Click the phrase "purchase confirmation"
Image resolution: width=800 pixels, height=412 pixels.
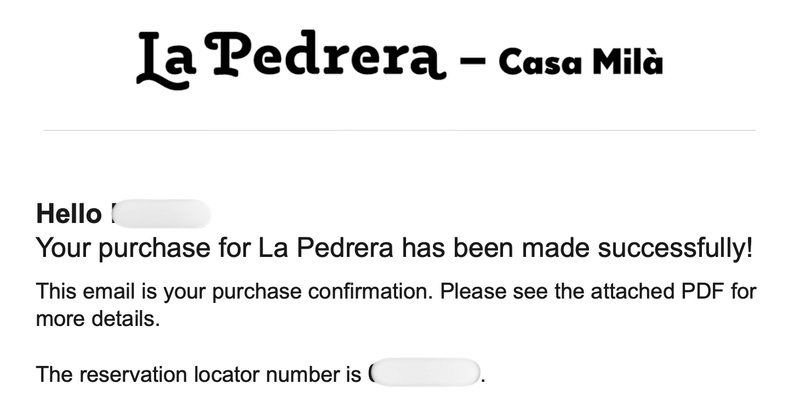pyautogui.click(x=351, y=294)
